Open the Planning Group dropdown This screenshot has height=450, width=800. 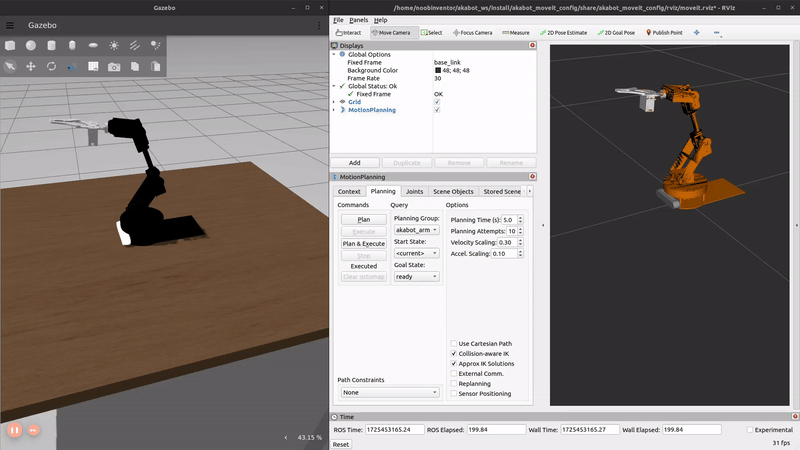tap(415, 229)
